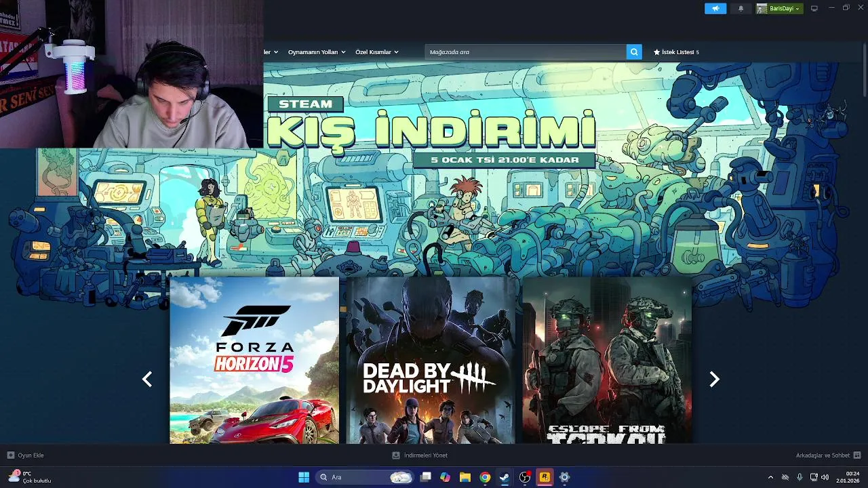
Task: Open the notifications bell
Action: pos(741,8)
